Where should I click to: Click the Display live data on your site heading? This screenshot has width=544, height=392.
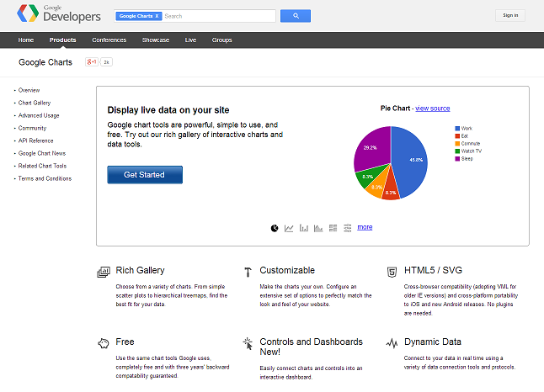[x=168, y=110]
